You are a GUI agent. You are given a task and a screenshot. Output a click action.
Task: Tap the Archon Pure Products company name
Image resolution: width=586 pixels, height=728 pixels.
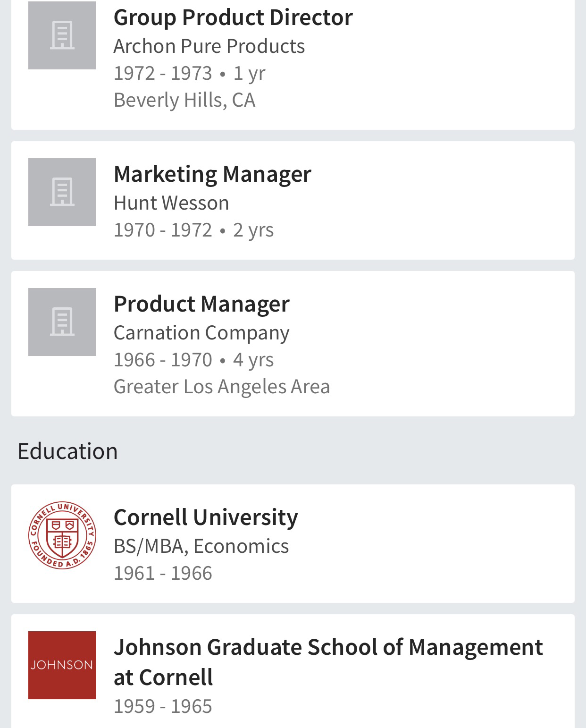click(x=209, y=46)
